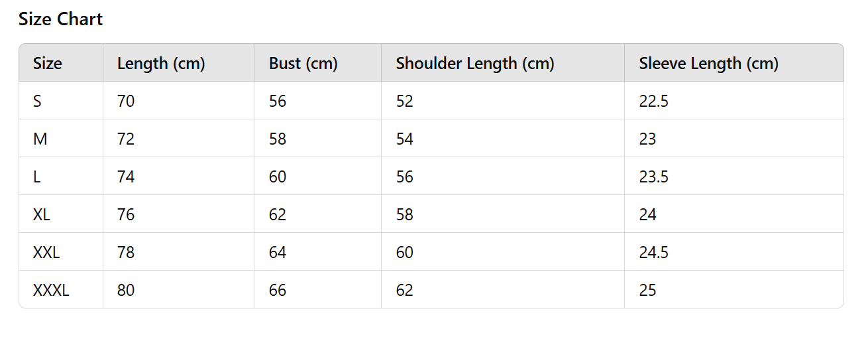This screenshot has height=337, width=868.
Task: Click the Size Chart heading
Action: (x=60, y=19)
